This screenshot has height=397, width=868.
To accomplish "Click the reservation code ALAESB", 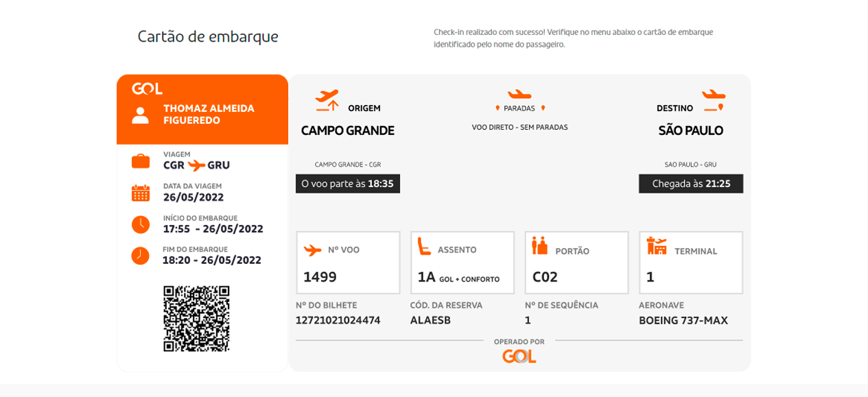I will tap(430, 320).
